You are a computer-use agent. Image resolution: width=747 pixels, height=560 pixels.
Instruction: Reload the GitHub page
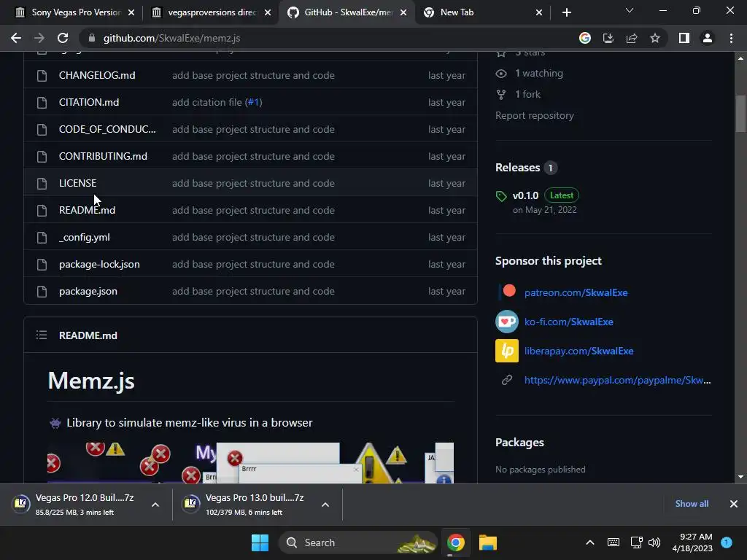click(x=63, y=38)
